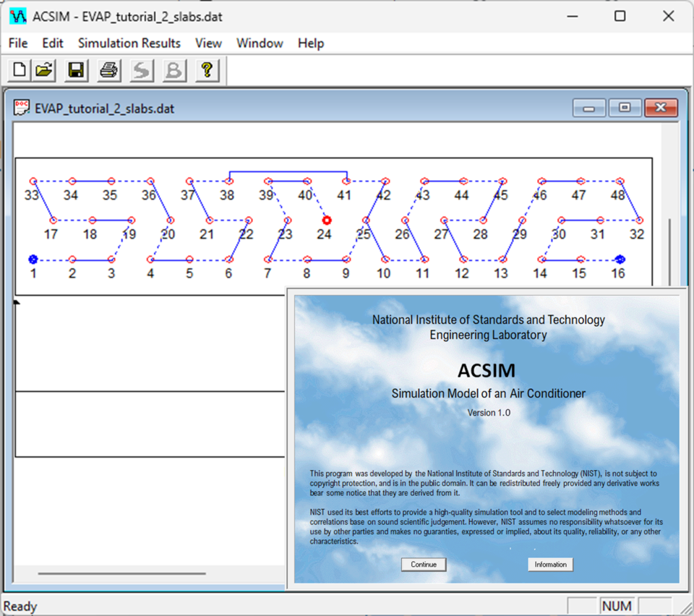Viewport: 694px width, 616px height.
Task: Click the Print toolbar icon
Action: coord(108,69)
